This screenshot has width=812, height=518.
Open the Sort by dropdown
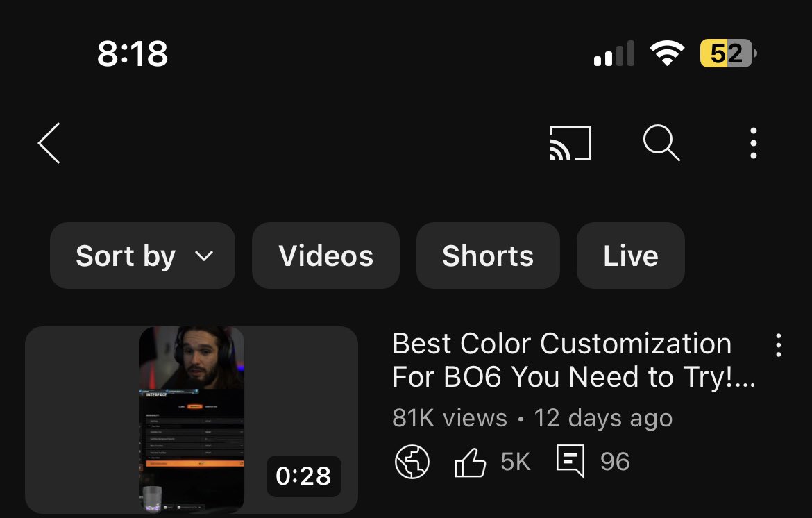pyautogui.click(x=142, y=256)
